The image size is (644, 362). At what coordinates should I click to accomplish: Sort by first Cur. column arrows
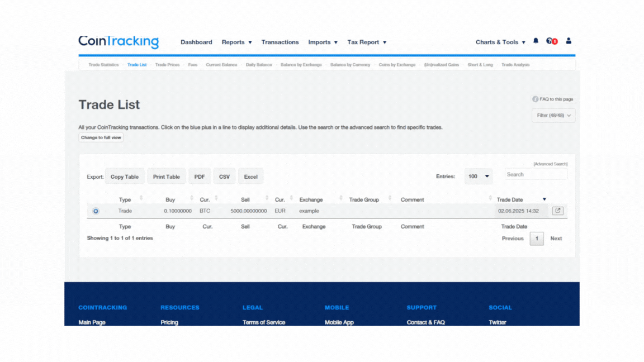click(x=216, y=198)
